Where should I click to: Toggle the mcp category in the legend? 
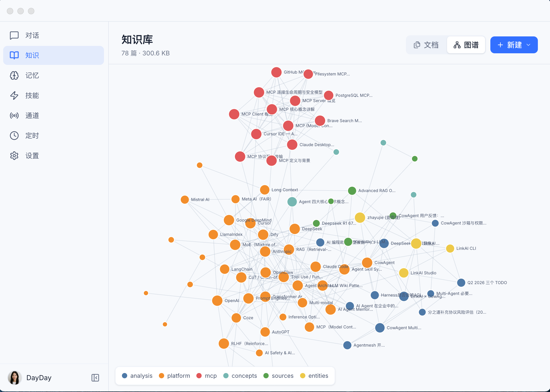[207, 376]
